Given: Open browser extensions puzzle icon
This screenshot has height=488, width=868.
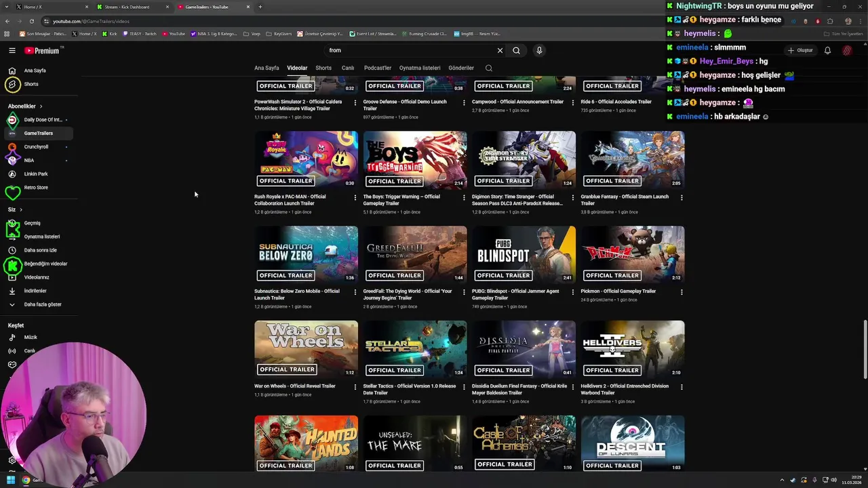Looking at the screenshot, I should (x=830, y=21).
